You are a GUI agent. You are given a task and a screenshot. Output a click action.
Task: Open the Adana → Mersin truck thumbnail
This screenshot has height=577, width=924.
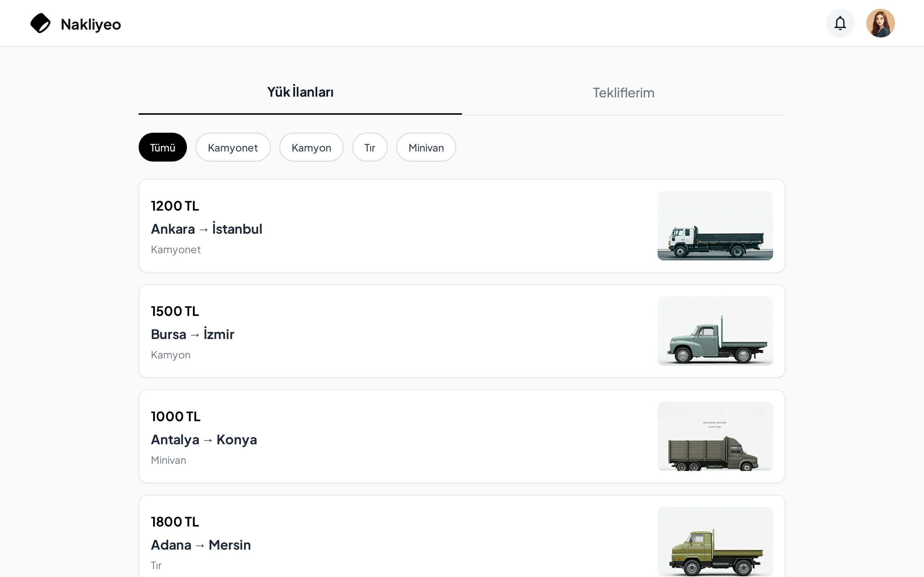[x=715, y=541]
